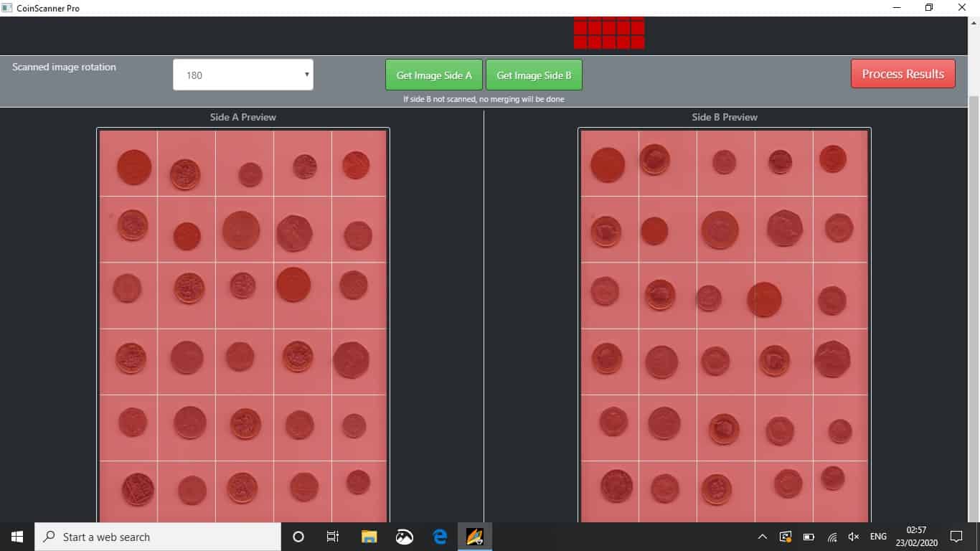Viewport: 980px width, 551px height.
Task: Launch File Explorer from the taskbar
Action: point(369,537)
